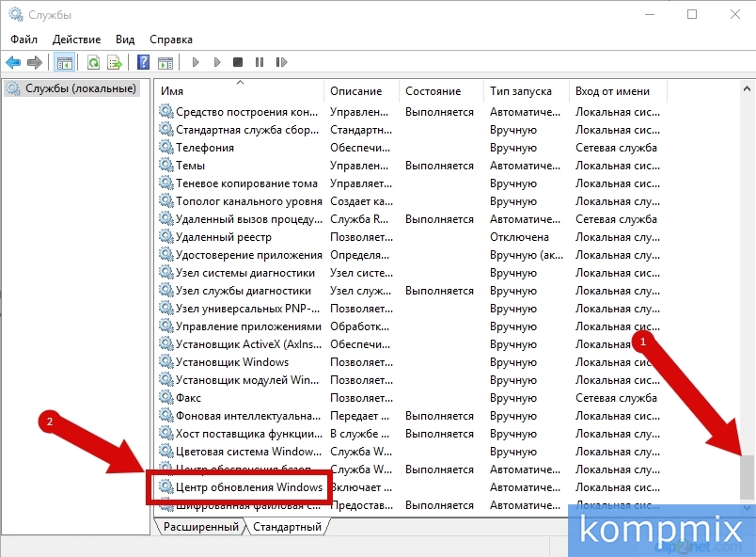Maximize the Службы window

click(x=692, y=14)
